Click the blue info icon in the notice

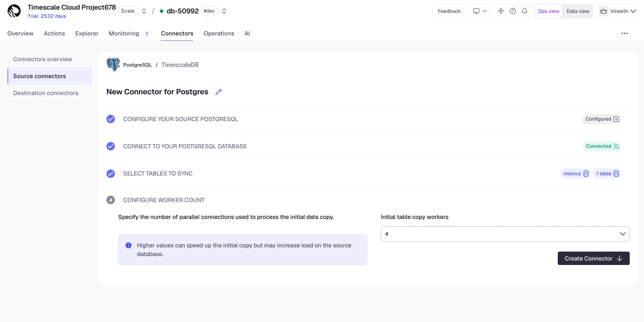pyautogui.click(x=128, y=245)
